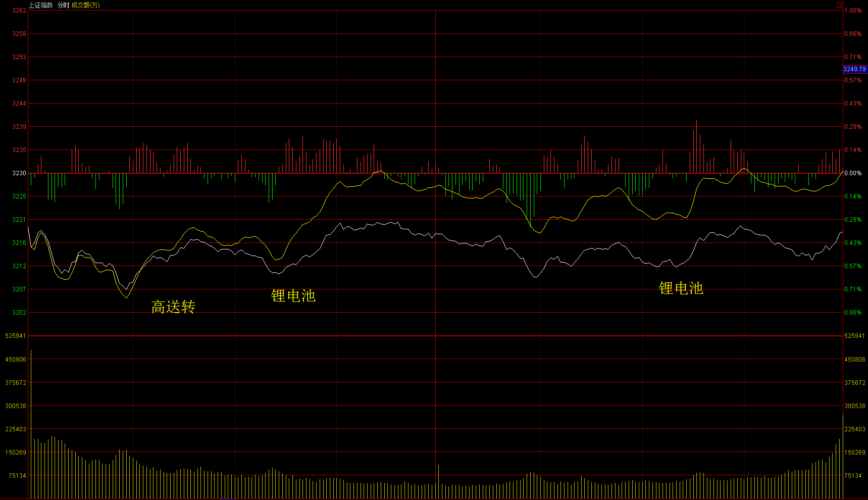The width and height of the screenshot is (868, 500).
Task: Click the blue 3249.79 price tag
Action: coord(854,69)
